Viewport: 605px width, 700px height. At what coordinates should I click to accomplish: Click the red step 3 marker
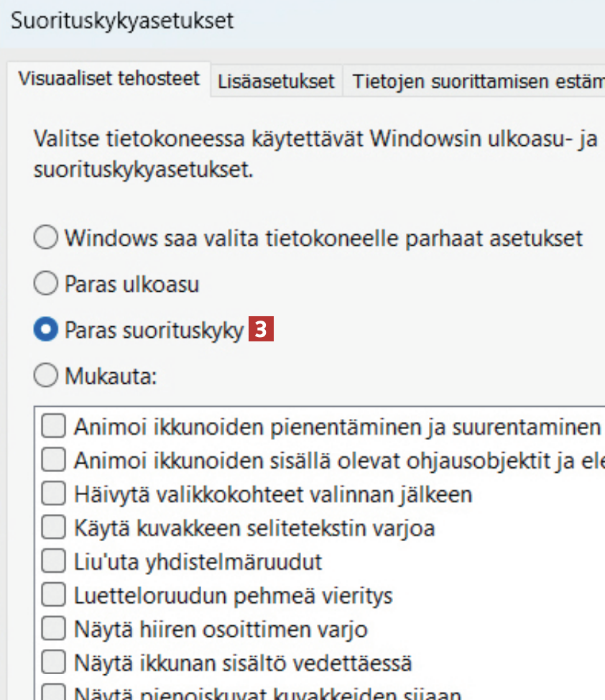pos(262,331)
